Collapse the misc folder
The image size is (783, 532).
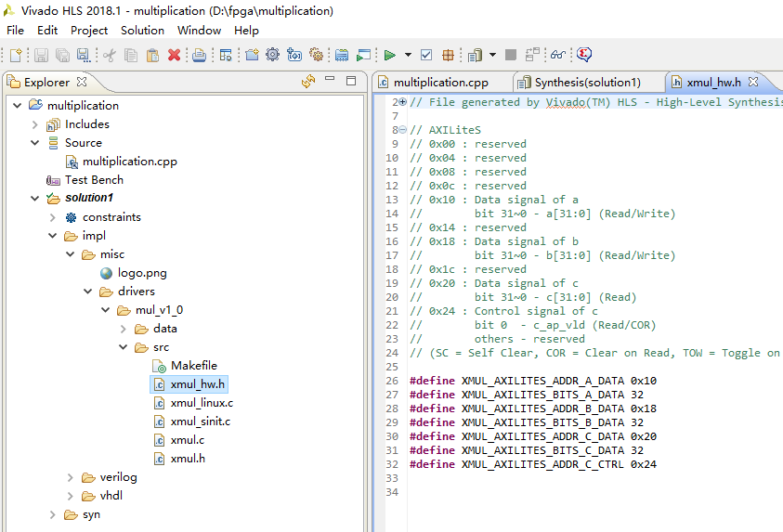tap(71, 254)
